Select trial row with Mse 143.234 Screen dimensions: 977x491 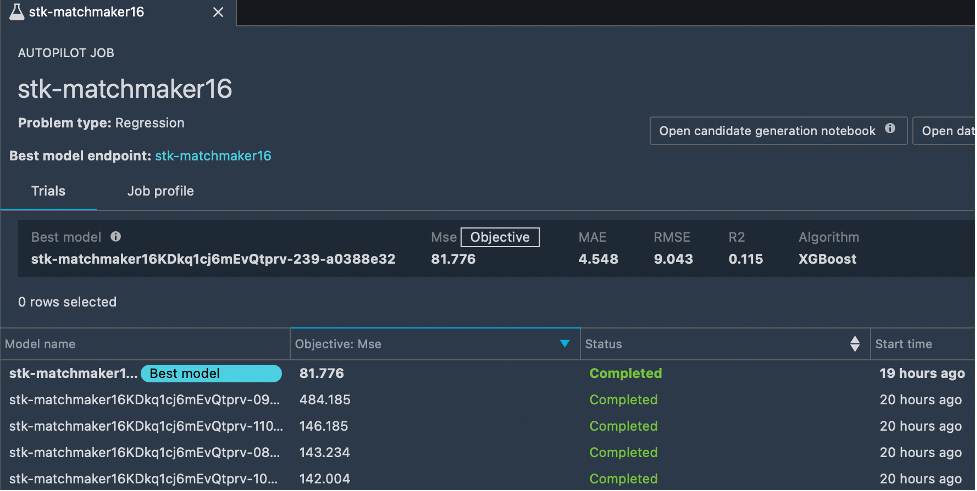coord(488,452)
